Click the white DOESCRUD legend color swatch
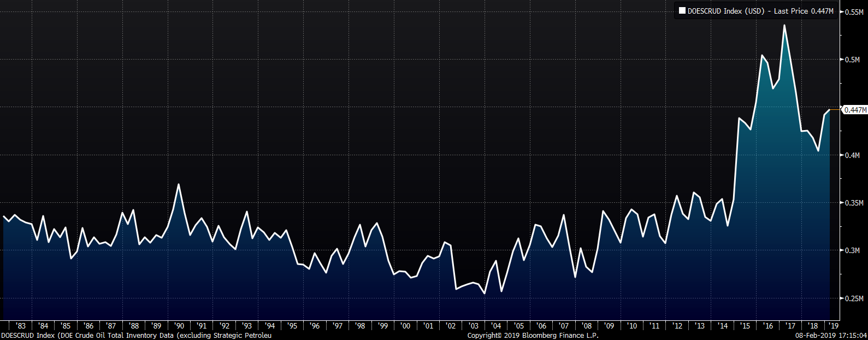This screenshot has height=340, width=868. point(682,11)
